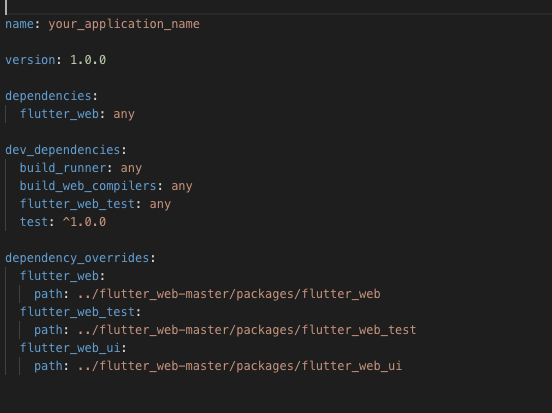
Task: Place cursor on version value 1.0.0
Action: 88,60
